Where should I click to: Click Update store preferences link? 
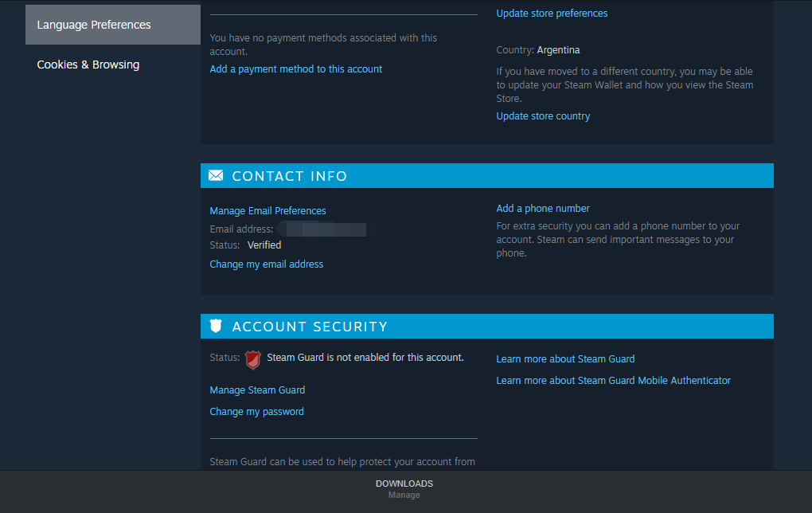click(x=552, y=14)
